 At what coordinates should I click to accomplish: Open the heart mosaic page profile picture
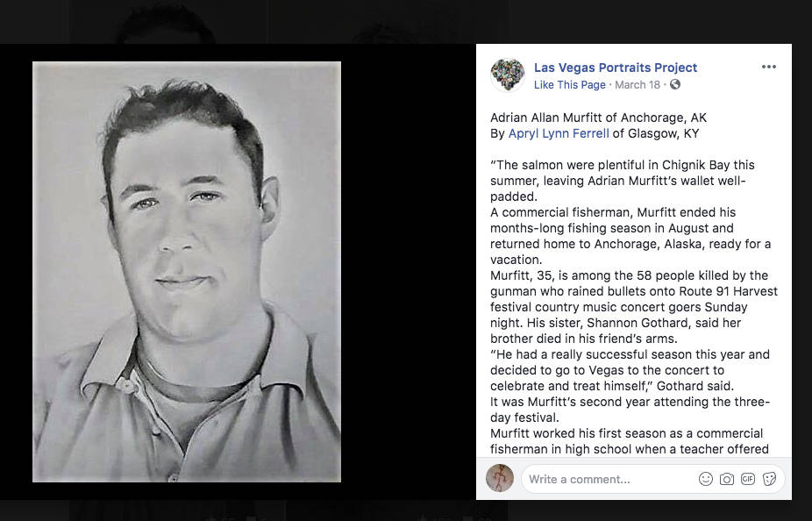pyautogui.click(x=507, y=75)
